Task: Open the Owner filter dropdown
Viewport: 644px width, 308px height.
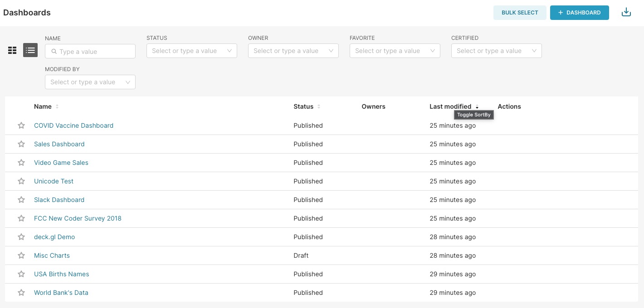Action: pyautogui.click(x=293, y=51)
